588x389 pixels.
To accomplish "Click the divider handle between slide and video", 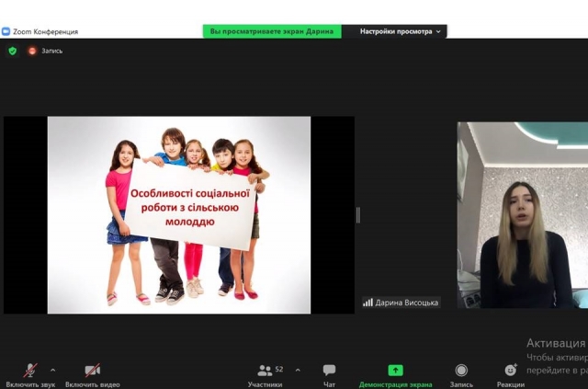I will (358, 215).
